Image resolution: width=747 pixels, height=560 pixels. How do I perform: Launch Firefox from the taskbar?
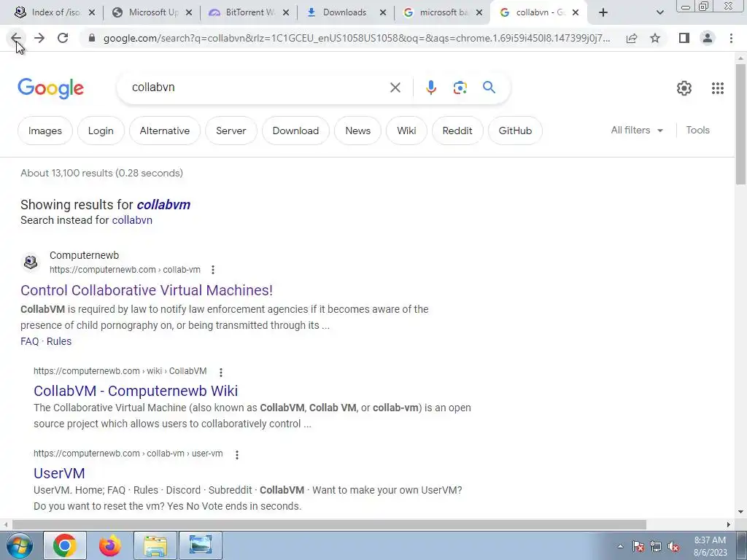(x=110, y=545)
